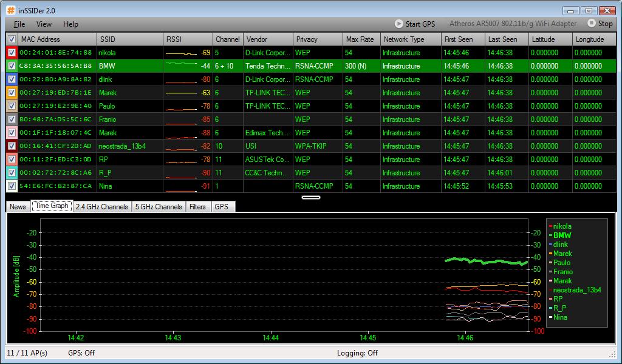Click the RSSI column header

click(x=188, y=39)
